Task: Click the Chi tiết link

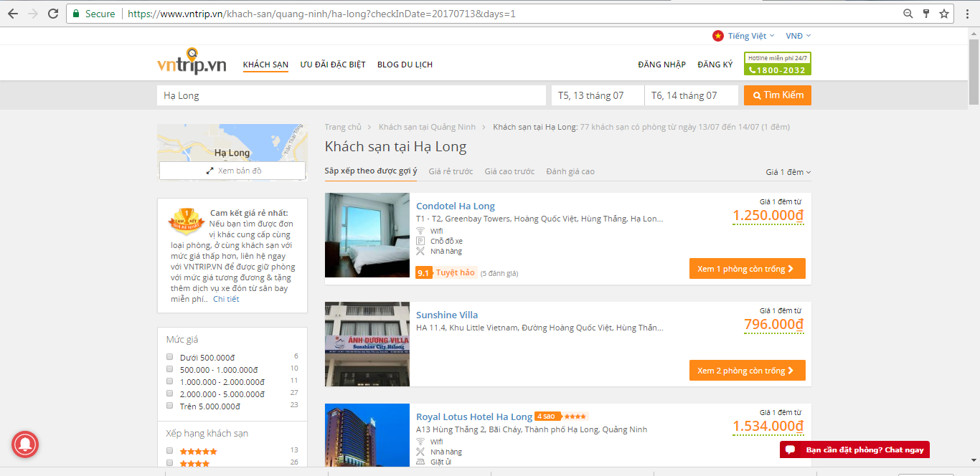Action: coord(226,299)
